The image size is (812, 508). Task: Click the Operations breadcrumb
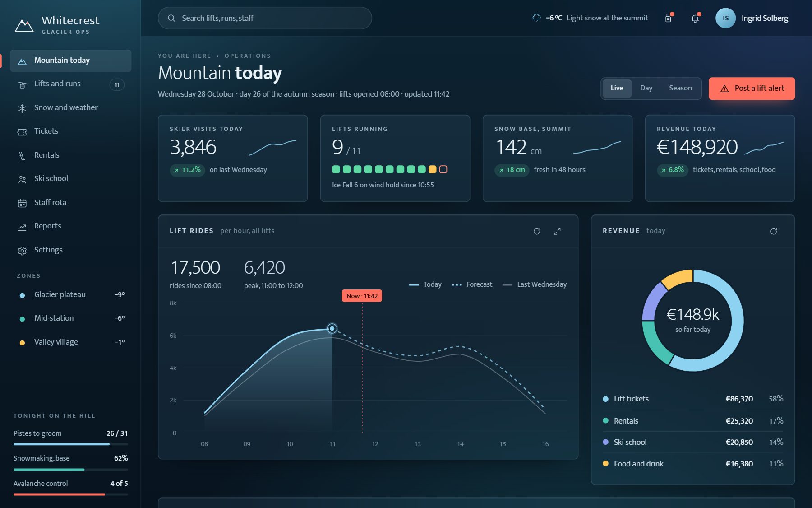248,56
